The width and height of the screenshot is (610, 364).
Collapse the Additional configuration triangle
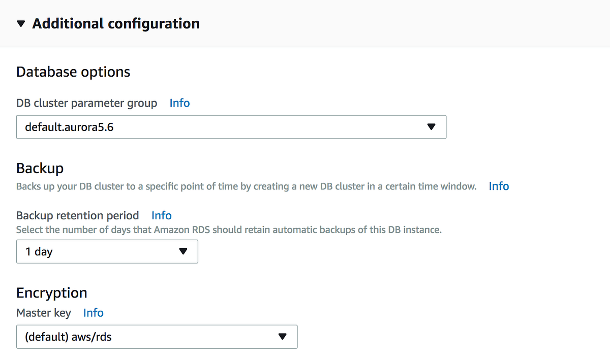pyautogui.click(x=21, y=24)
